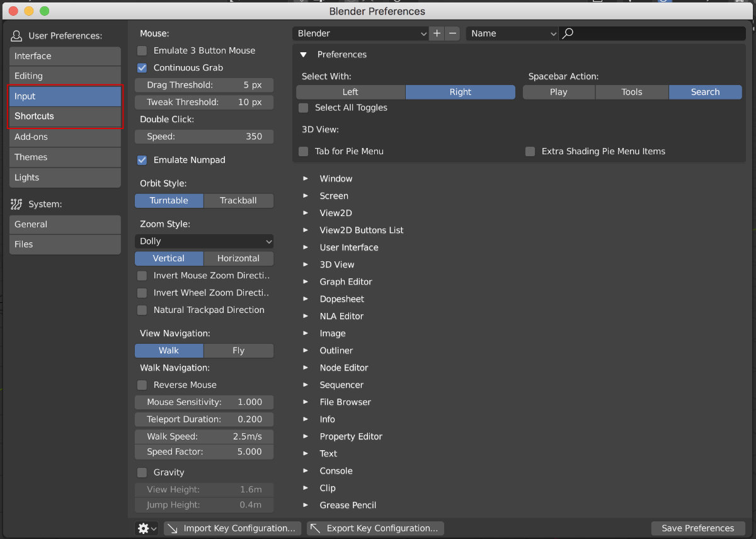Select the Input tab
Viewport: 756px width, 539px height.
click(x=65, y=96)
